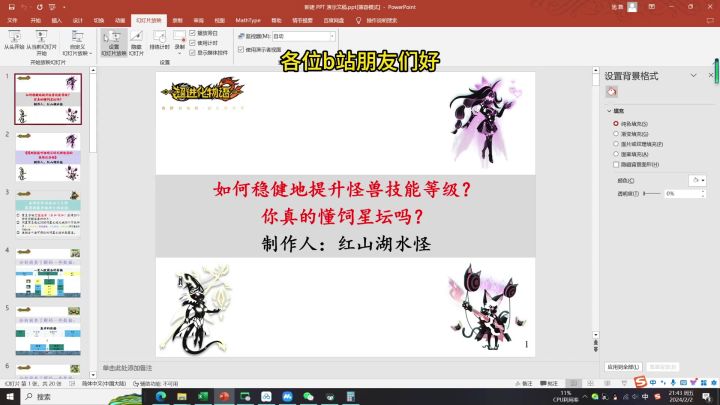720x405 pixels.
Task: Click the notes placeholder below slide
Action: pos(127,368)
